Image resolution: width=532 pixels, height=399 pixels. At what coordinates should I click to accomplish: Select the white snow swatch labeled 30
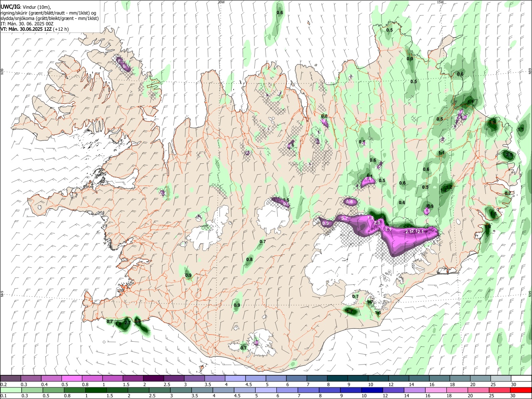521,379
